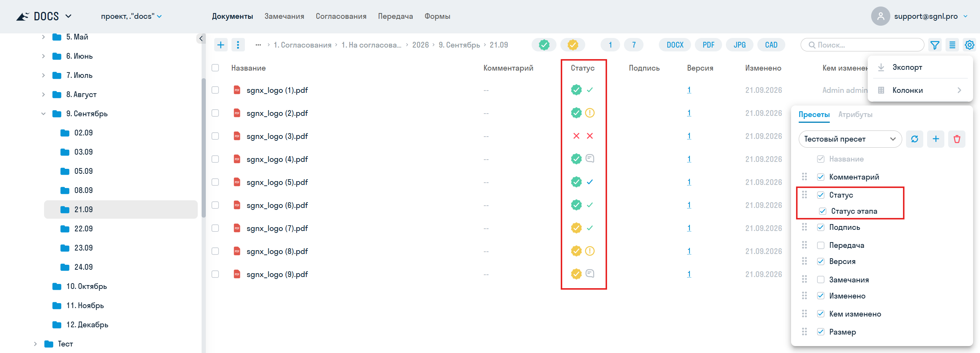Screen dimensions: 980x353
Task: Open the project "docs" dropdown
Action: (x=131, y=16)
